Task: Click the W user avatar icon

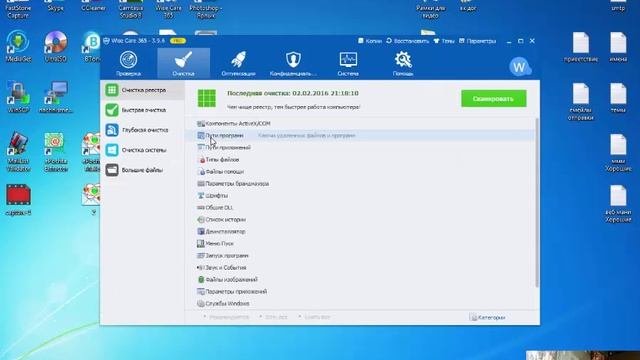Action: click(520, 67)
